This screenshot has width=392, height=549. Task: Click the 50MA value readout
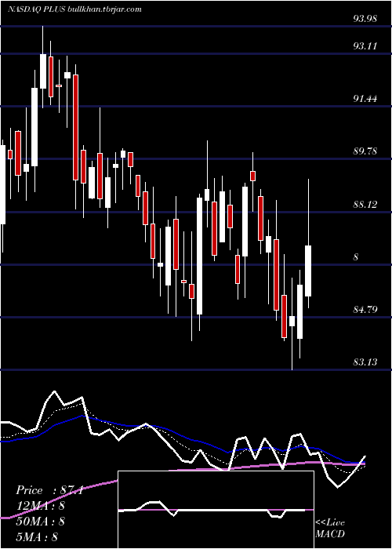point(41,522)
